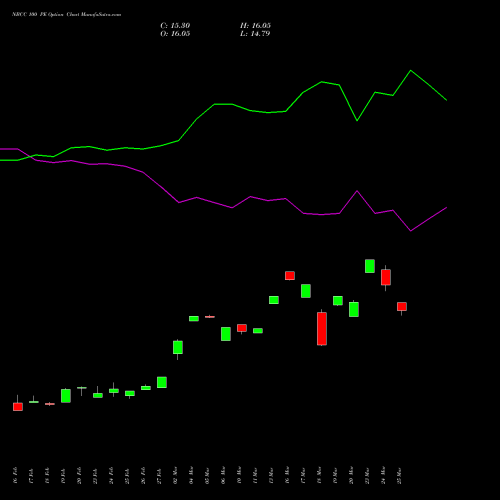Click the 16 Feb date label

point(15,476)
